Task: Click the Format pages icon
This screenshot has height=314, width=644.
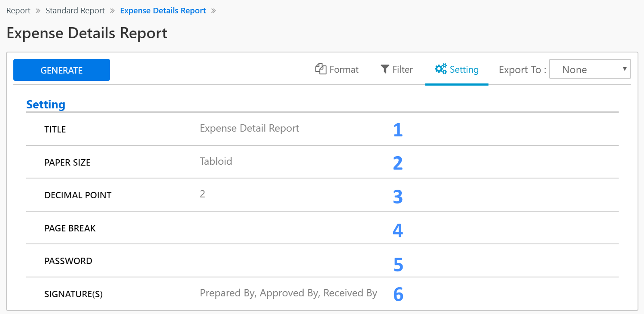Action: click(321, 69)
